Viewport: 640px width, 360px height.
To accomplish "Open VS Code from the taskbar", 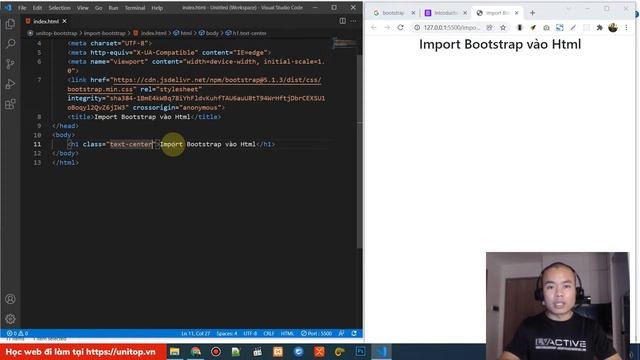I will click(381, 351).
